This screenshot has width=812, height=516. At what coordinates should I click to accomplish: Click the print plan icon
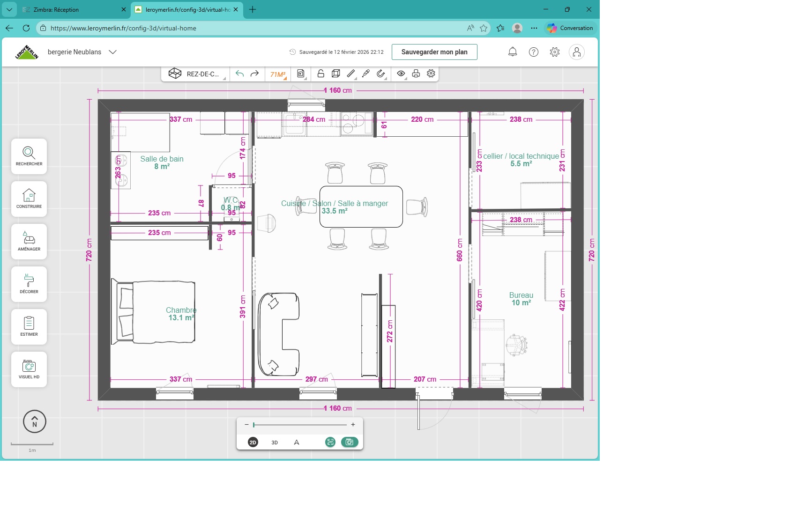pos(416,74)
